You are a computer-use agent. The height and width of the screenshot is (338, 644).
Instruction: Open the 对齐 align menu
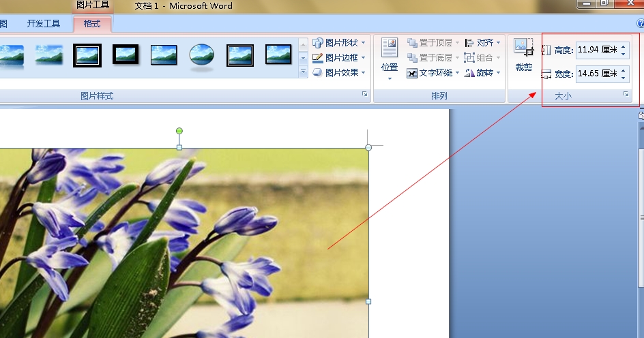pyautogui.click(x=482, y=43)
